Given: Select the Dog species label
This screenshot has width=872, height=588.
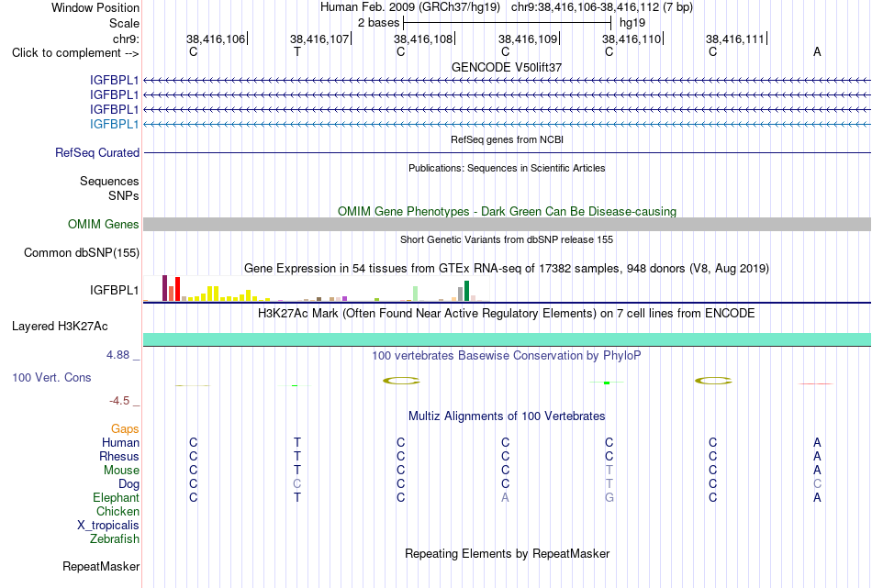Looking at the screenshot, I should 129,484.
